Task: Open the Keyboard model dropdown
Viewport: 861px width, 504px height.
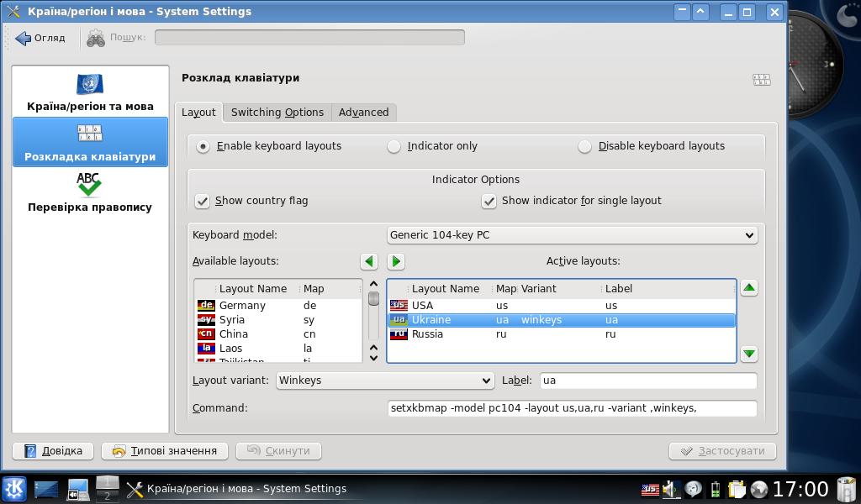Action: tap(572, 235)
